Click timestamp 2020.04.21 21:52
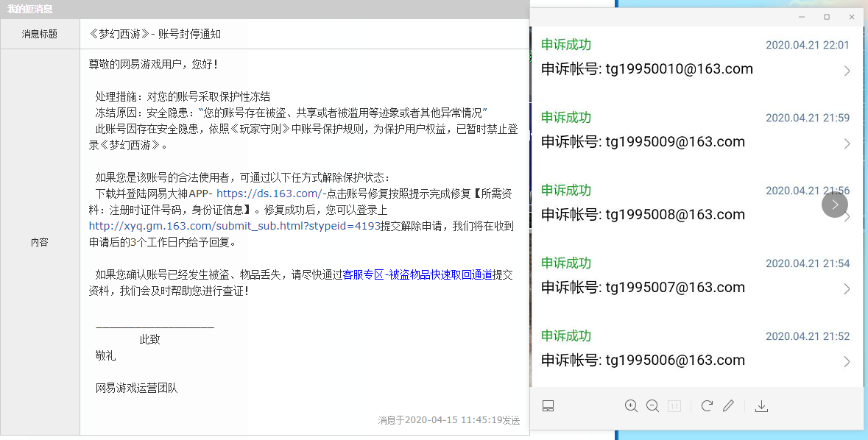868x440 pixels. click(808, 336)
